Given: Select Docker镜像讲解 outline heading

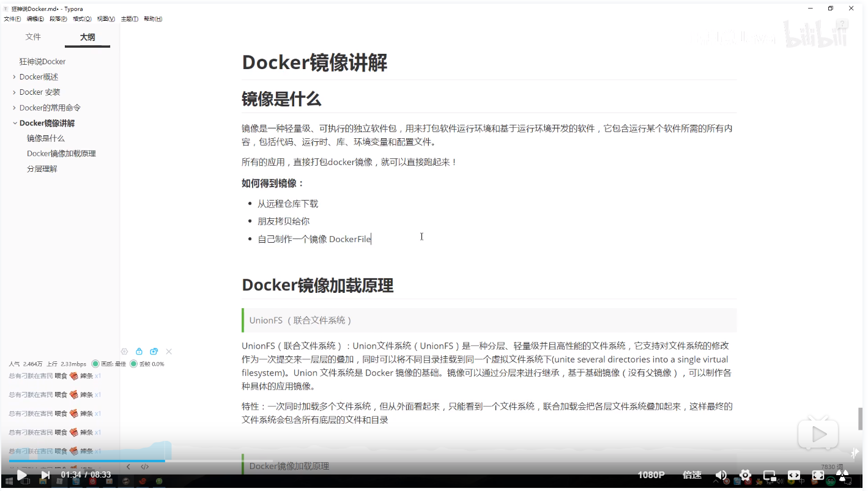Looking at the screenshot, I should [47, 123].
